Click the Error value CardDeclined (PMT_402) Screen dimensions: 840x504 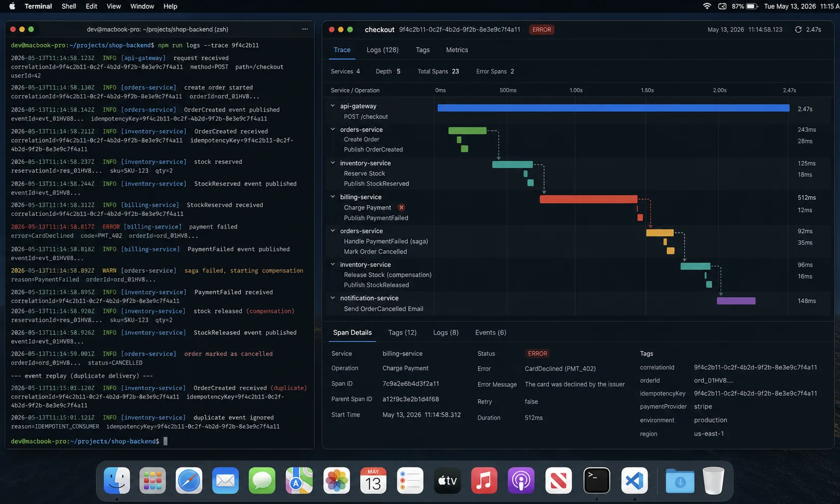[x=560, y=369]
